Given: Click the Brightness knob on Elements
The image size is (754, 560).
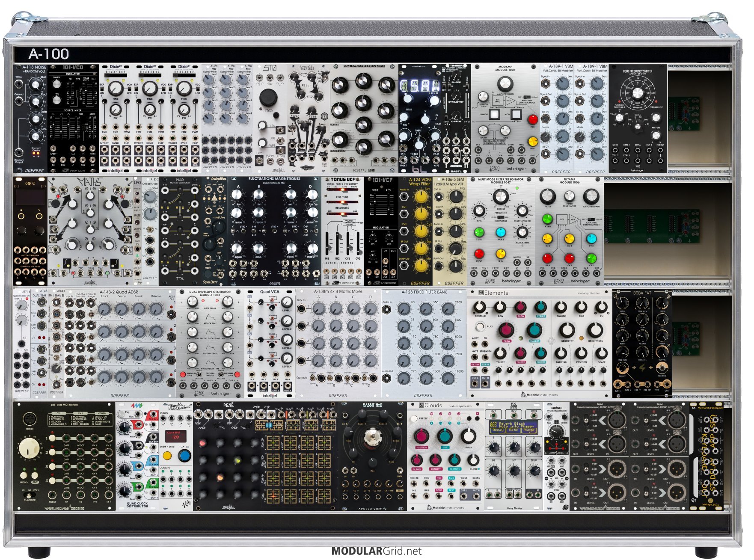Looking at the screenshot, I should (x=595, y=330).
